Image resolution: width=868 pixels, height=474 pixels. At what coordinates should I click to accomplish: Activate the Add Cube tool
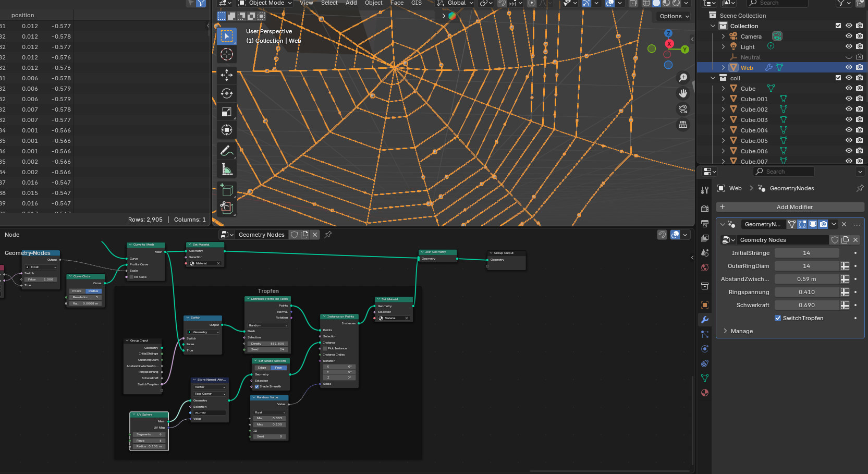(226, 190)
